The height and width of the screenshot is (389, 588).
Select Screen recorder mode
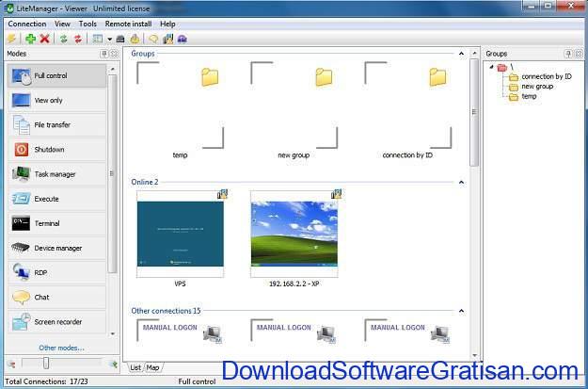pos(57,321)
